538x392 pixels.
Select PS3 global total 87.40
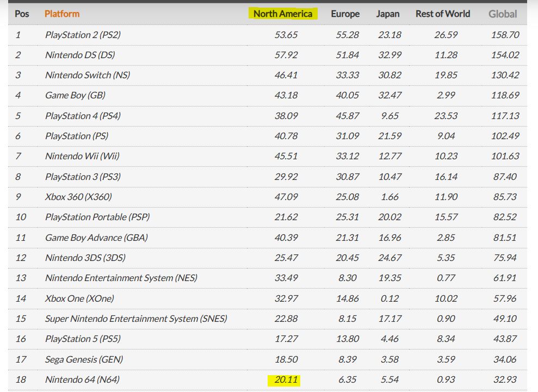[505, 177]
